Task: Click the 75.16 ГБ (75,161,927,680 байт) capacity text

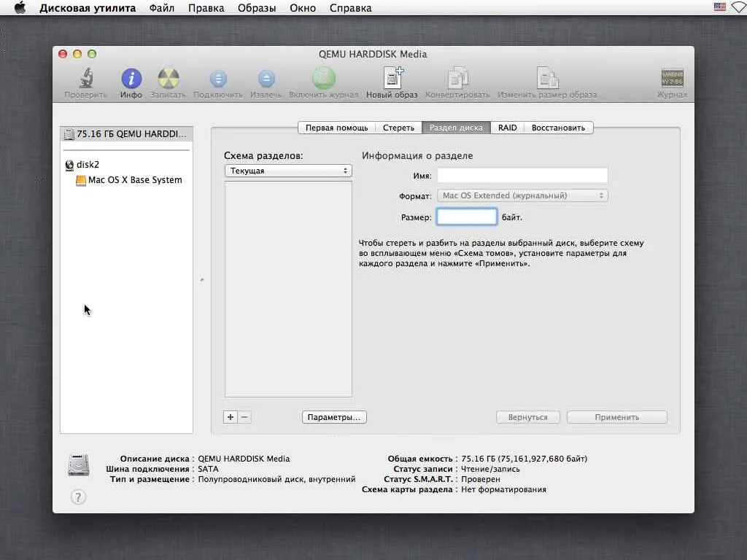Action: coord(524,459)
